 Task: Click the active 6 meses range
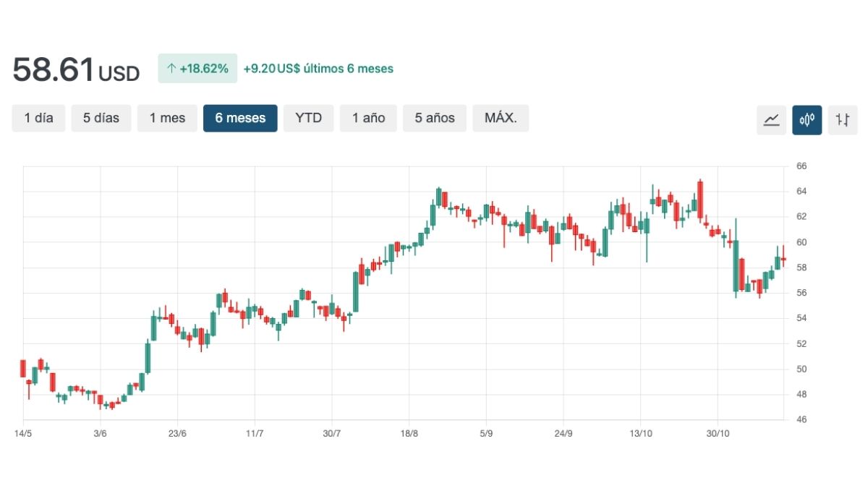pyautogui.click(x=240, y=118)
